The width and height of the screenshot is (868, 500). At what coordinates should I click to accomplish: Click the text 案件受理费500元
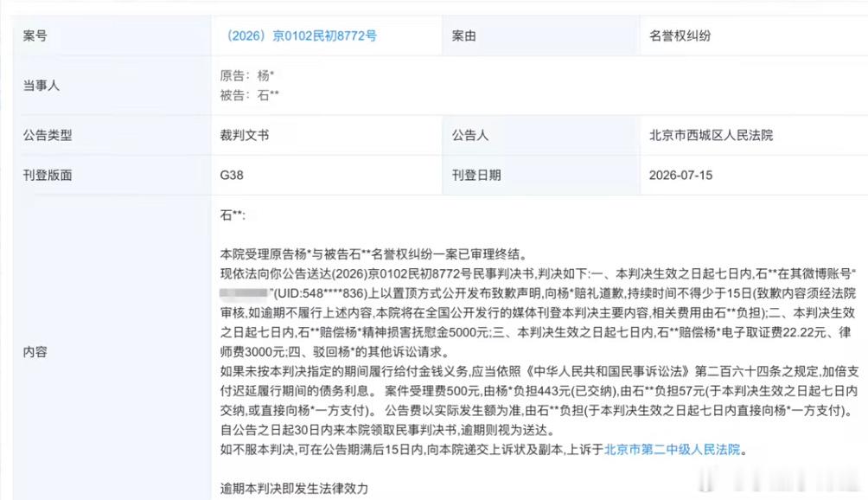click(432, 391)
